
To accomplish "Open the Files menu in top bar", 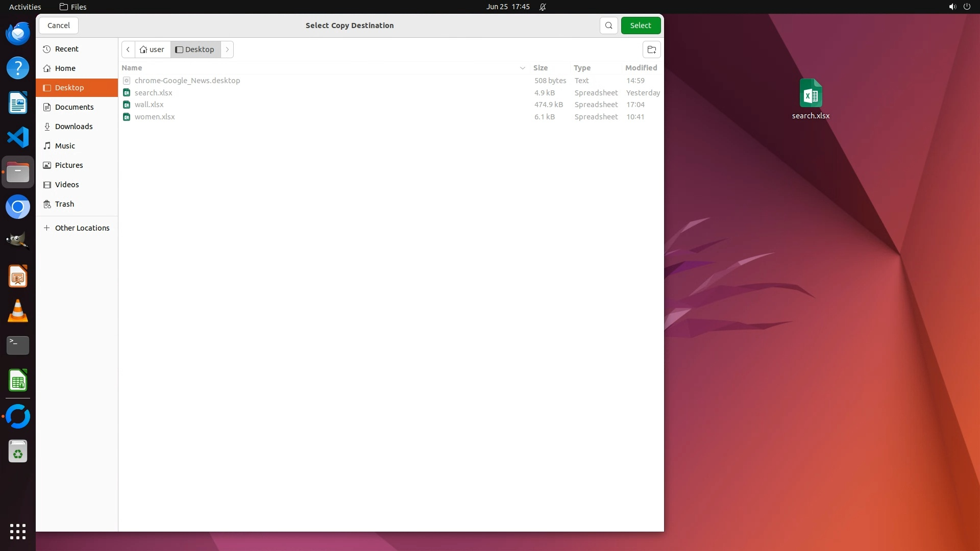I will pyautogui.click(x=73, y=7).
